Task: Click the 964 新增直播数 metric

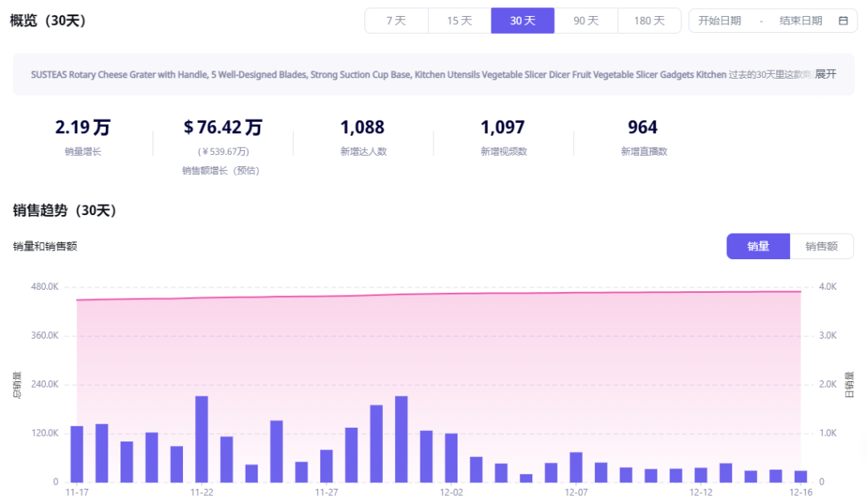Action: 641,127
